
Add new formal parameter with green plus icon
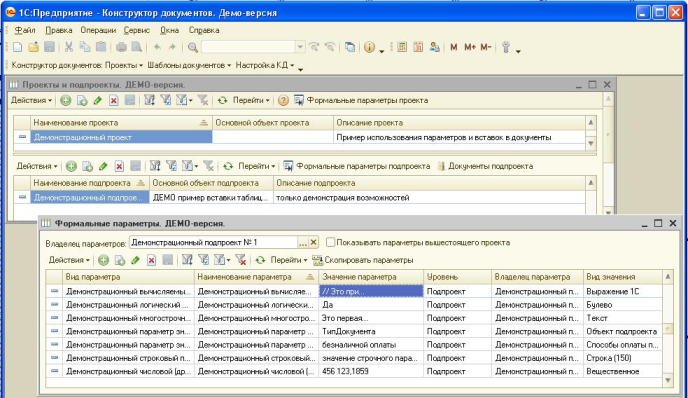tap(104, 260)
